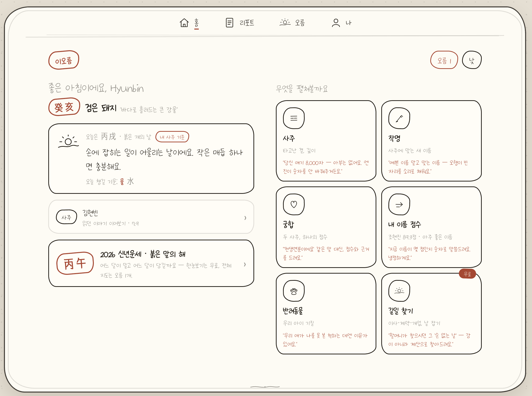Click the 궁합 heart icon
Image resolution: width=532 pixels, height=396 pixels.
tap(294, 204)
